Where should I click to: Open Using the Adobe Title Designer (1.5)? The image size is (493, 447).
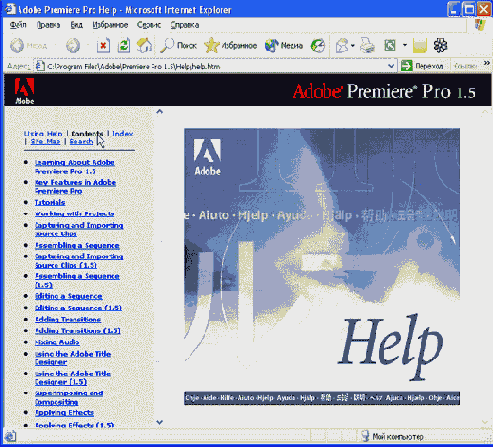click(x=73, y=378)
